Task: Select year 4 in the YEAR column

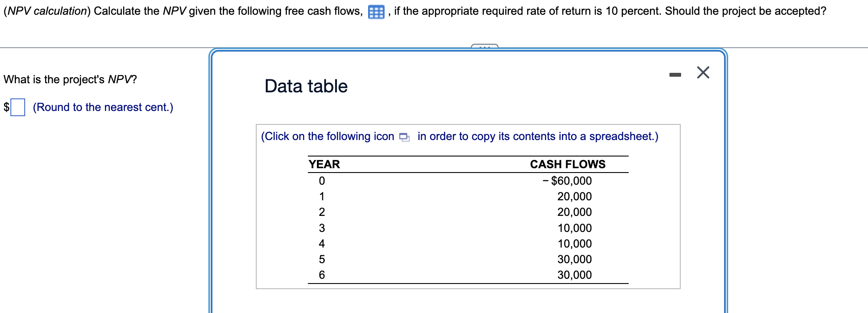Action: pyautogui.click(x=322, y=244)
